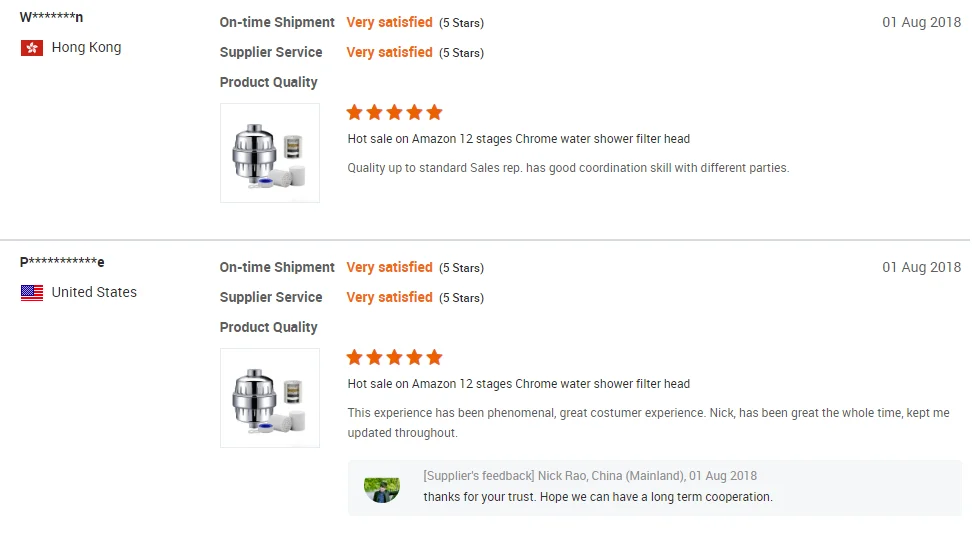Click the Supplier's feedback header line
Image resolution: width=972 pixels, height=536 pixels.
pyautogui.click(x=590, y=476)
